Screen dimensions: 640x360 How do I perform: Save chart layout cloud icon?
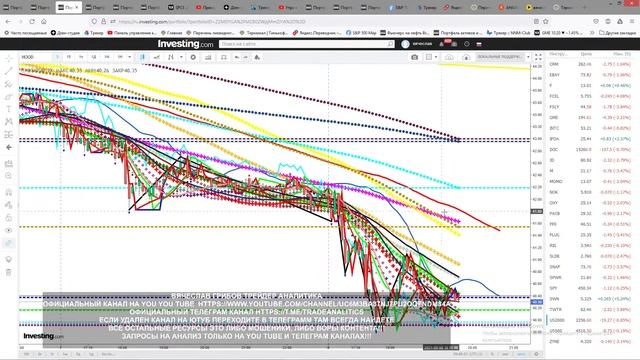tap(449, 57)
